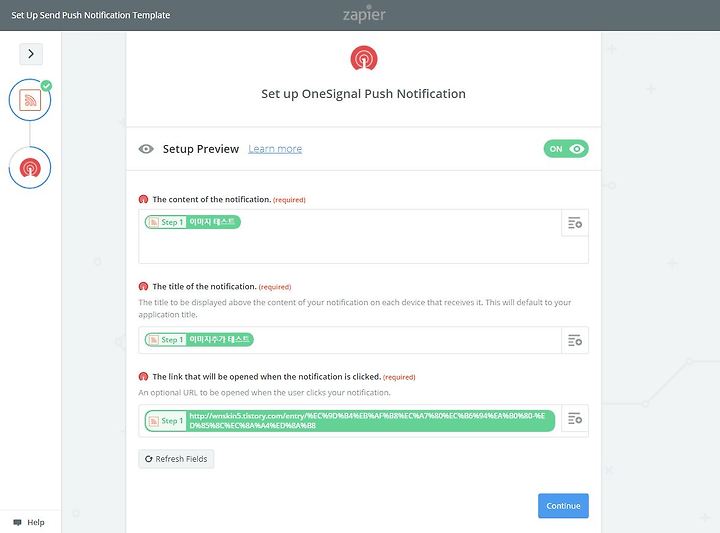Click the Zapier logo in header
The height and width of the screenshot is (533, 720).
(364, 15)
